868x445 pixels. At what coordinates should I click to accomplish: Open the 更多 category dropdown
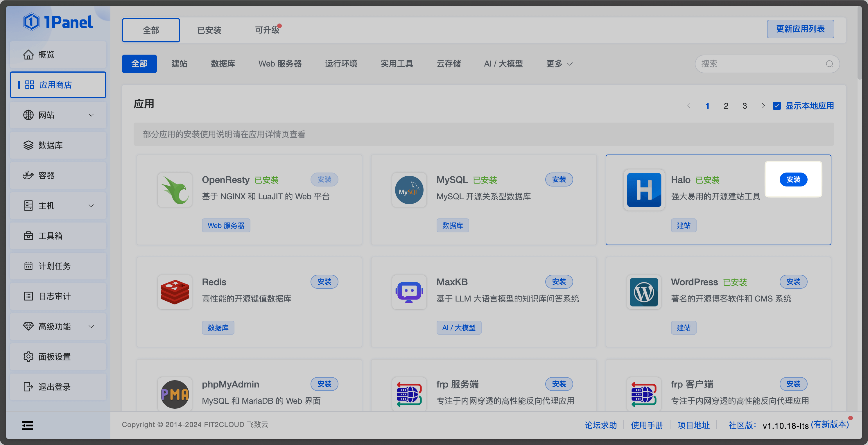click(x=559, y=64)
